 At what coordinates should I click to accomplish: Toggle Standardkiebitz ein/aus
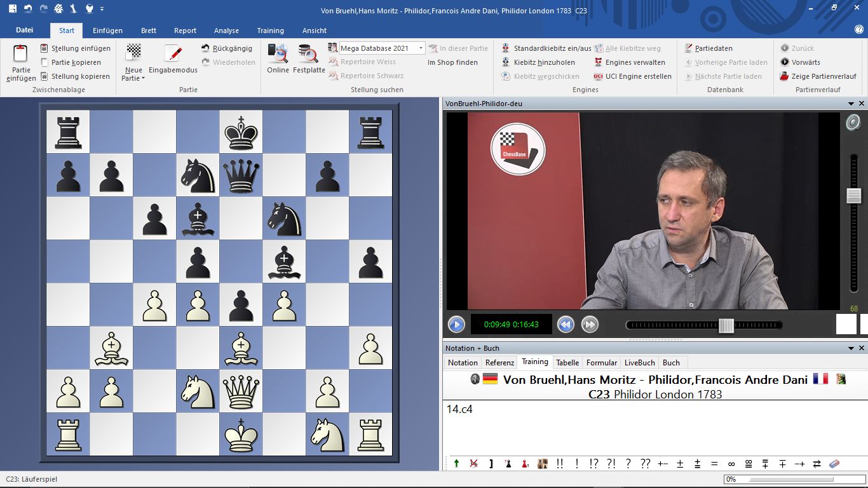click(506, 48)
